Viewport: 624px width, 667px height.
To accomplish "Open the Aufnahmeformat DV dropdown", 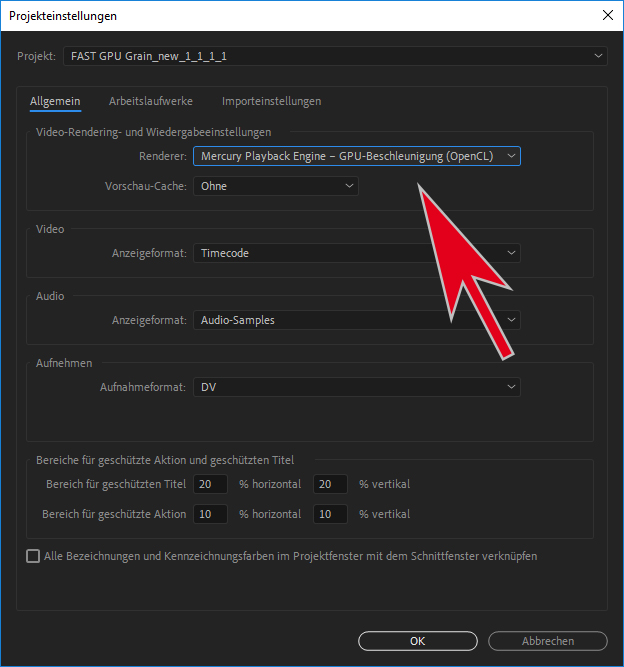I will point(356,387).
